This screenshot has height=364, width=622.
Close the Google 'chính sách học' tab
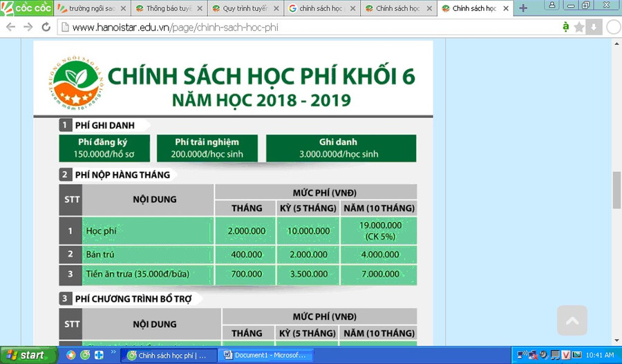(352, 8)
